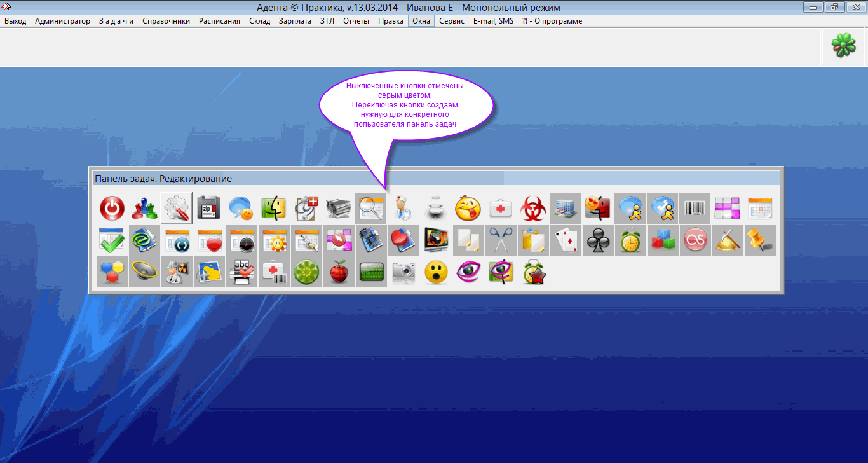The width and height of the screenshot is (868, 463).
Task: Click the red biohazard icon
Action: tap(532, 208)
